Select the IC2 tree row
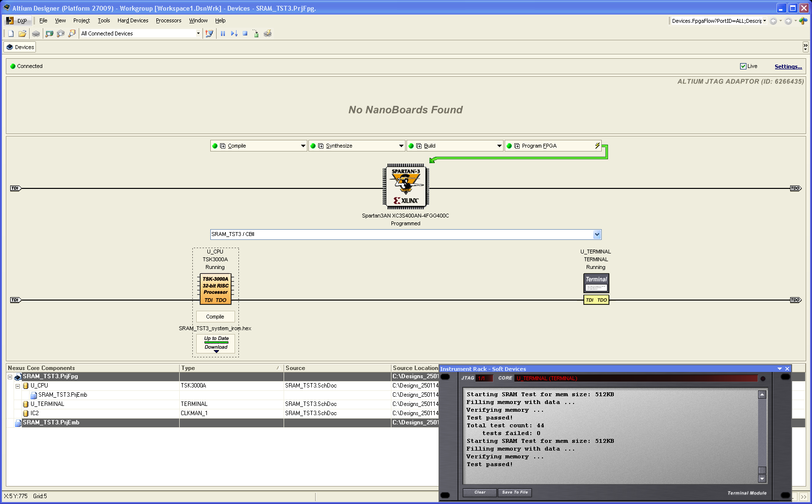 pyautogui.click(x=34, y=413)
